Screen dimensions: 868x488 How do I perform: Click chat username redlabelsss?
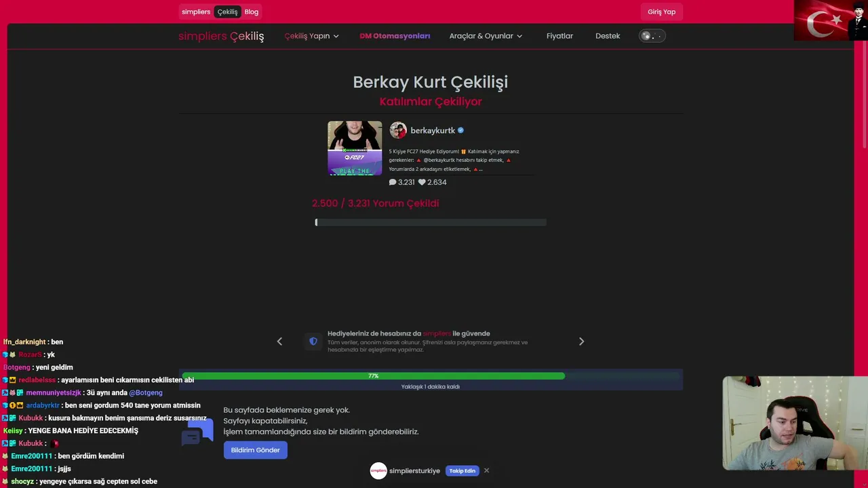(x=37, y=380)
